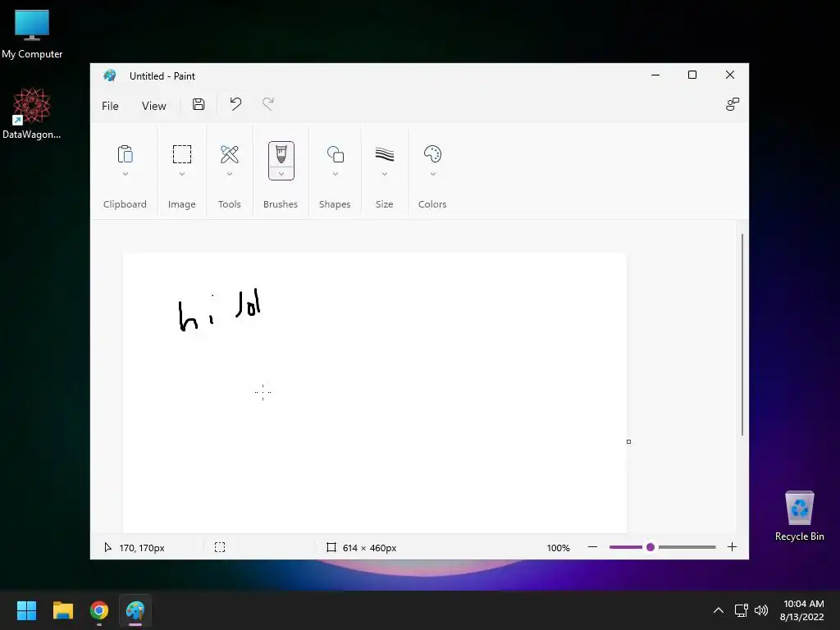Open Google Chrome from the taskbar

click(x=99, y=610)
